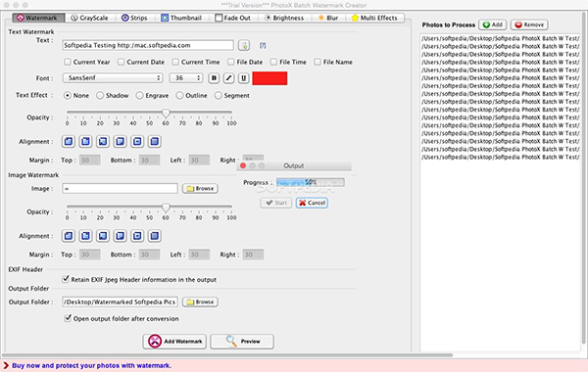Screen dimensions: 588x372
Task: Click Start button in the Output dialog
Action: click(276, 203)
